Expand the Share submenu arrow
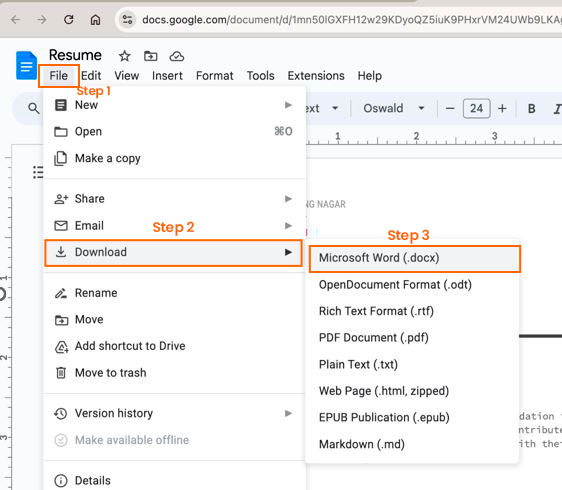 [288, 199]
